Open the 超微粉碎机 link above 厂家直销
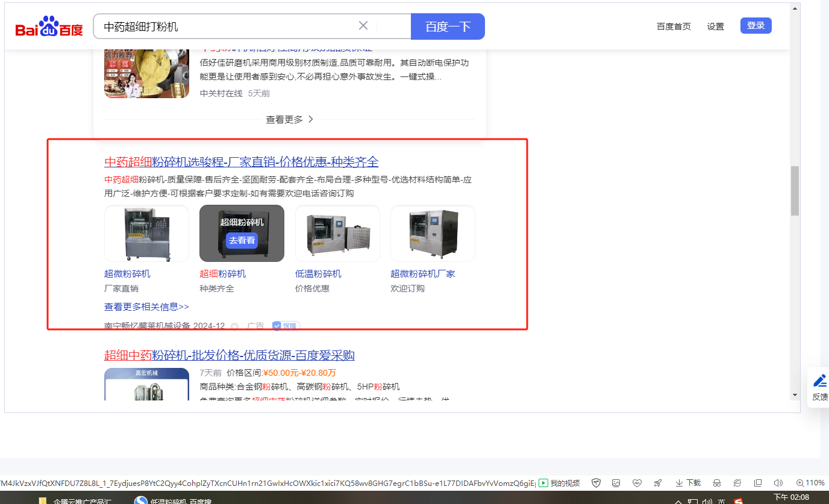Screen dimensions: 829x504 (x=127, y=274)
